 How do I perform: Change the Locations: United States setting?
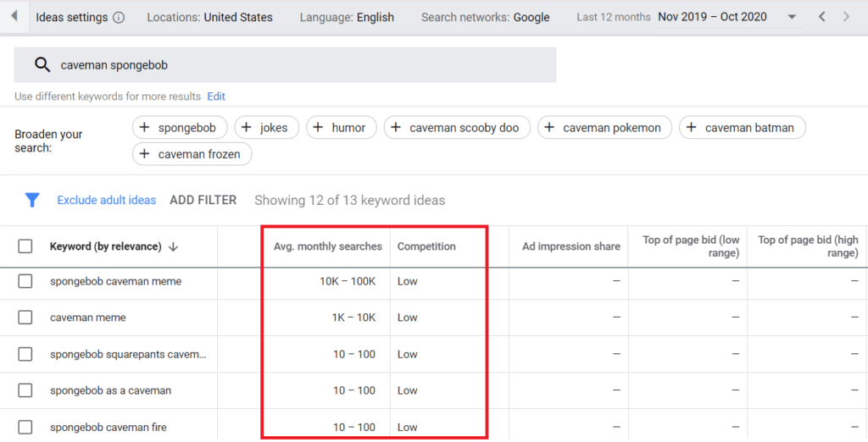[210, 17]
